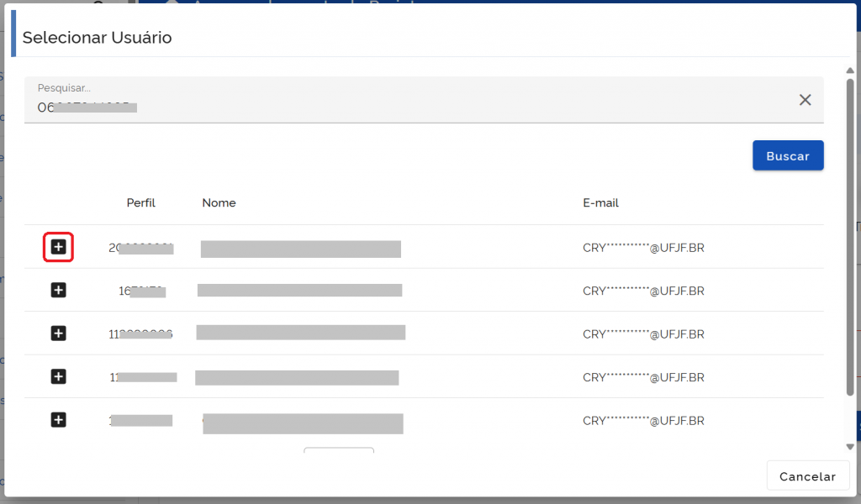Clear the search field using the X icon
The width and height of the screenshot is (861, 504).
point(805,99)
